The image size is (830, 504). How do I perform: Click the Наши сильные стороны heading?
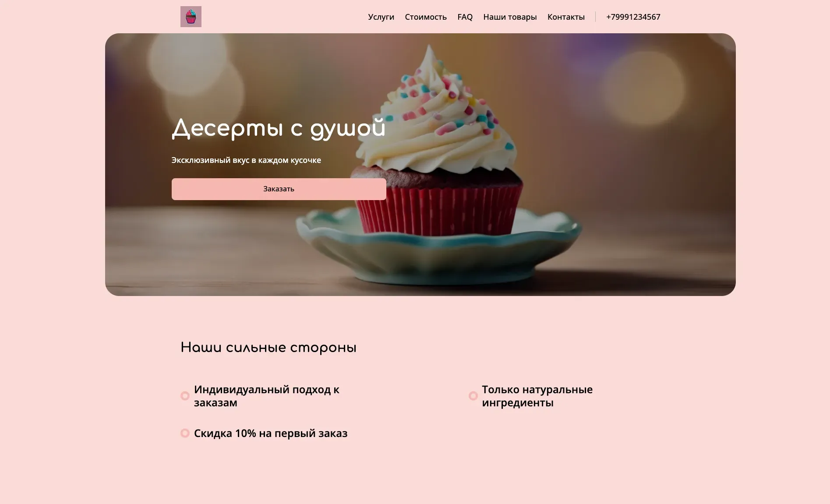[x=268, y=348]
